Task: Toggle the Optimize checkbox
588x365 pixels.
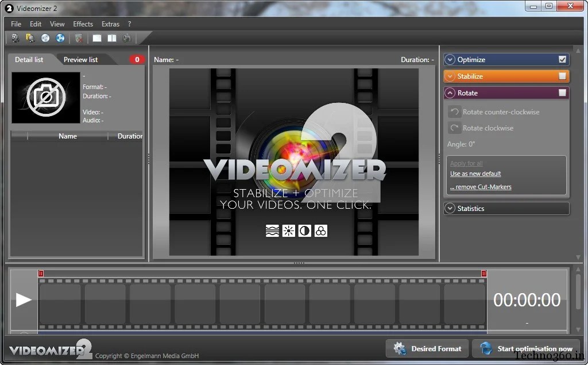Action: pos(562,59)
